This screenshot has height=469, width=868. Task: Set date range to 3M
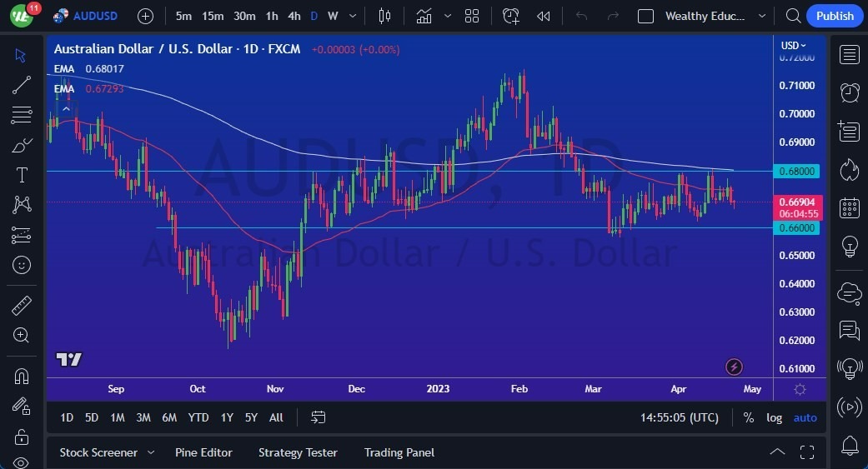[x=143, y=417]
